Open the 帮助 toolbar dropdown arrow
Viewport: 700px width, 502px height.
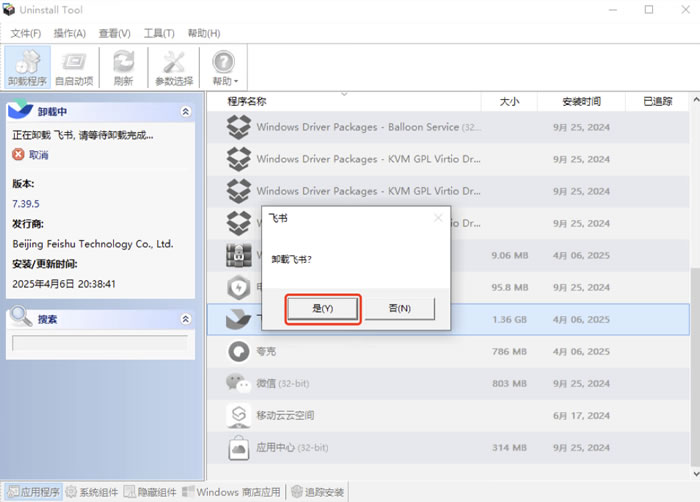[x=238, y=82]
